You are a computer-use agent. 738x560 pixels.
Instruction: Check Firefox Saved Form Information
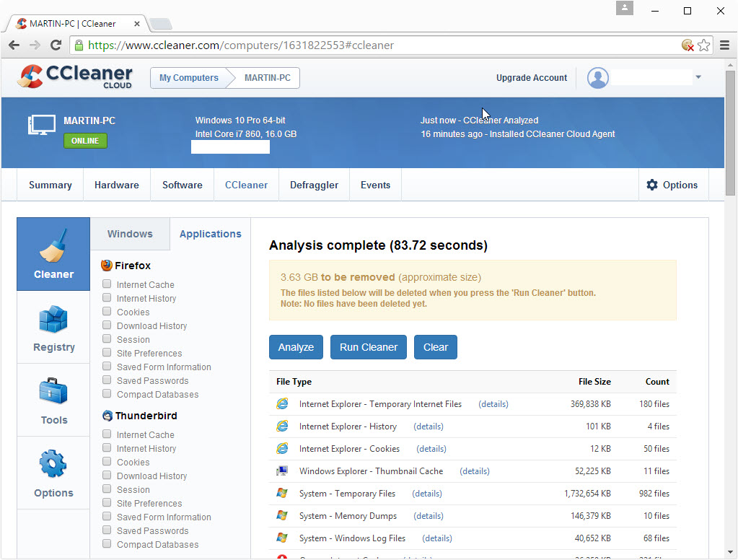107,366
